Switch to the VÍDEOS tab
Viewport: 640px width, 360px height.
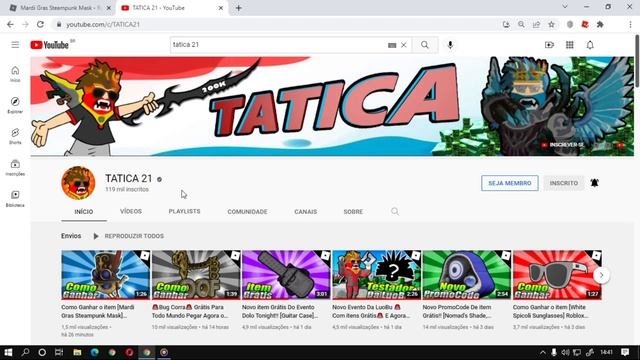[131, 211]
